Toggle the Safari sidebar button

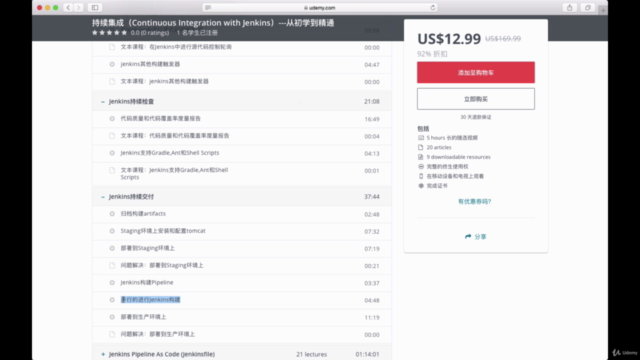point(95,7)
